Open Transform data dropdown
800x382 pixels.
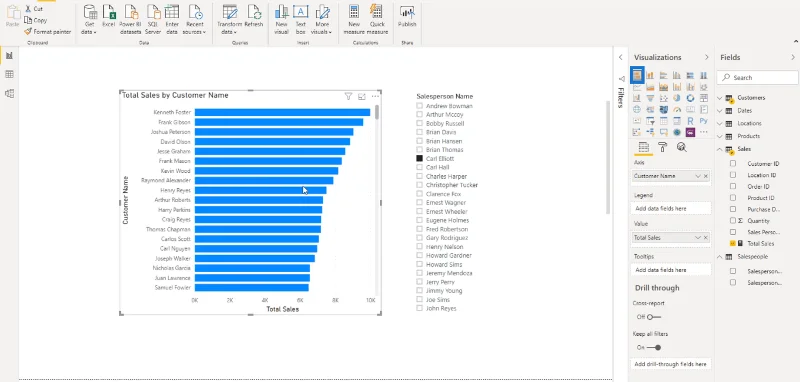229,19
